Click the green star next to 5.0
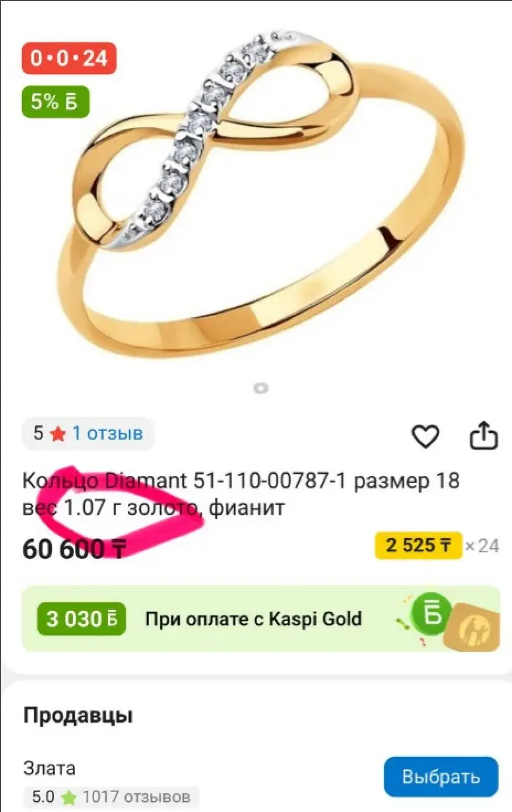 coord(69,797)
